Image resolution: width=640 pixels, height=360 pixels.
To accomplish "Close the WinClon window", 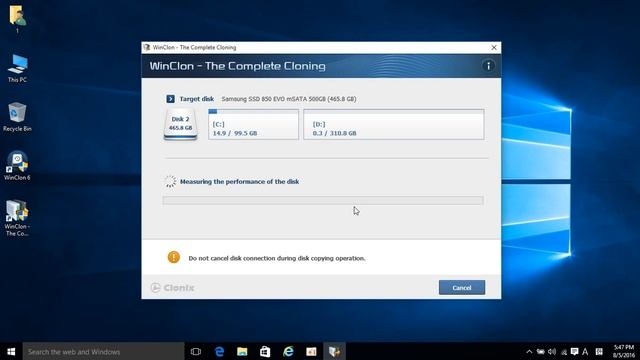I will [494, 47].
